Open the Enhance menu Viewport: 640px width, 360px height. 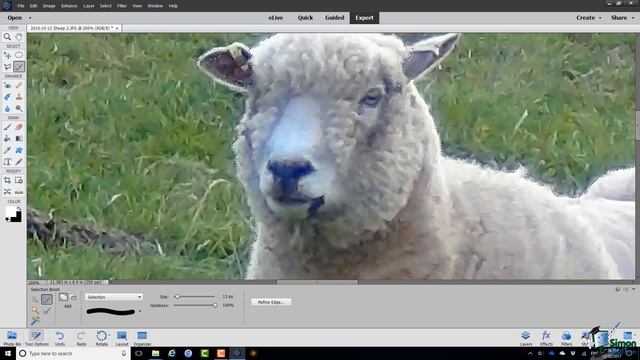[x=69, y=6]
